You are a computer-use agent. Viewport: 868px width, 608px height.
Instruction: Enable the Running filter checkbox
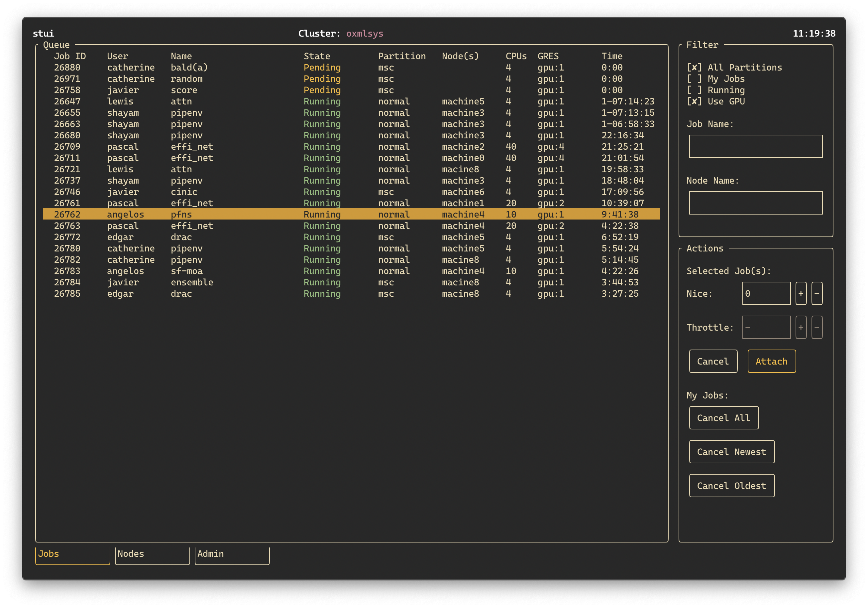pyautogui.click(x=696, y=90)
